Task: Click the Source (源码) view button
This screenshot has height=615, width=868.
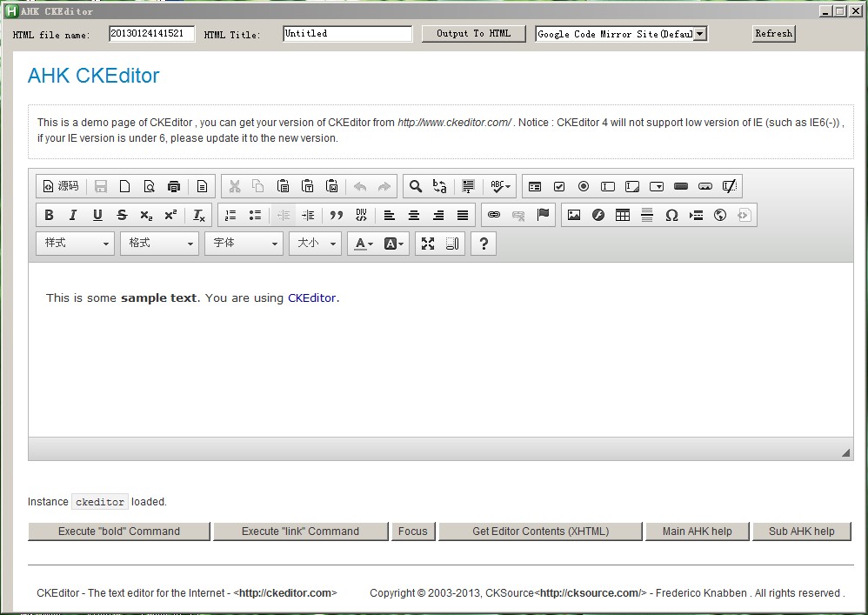Action: 61,186
